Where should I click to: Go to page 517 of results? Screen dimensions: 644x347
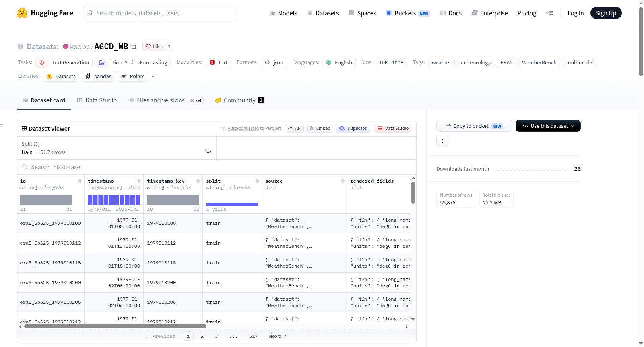pyautogui.click(x=254, y=336)
